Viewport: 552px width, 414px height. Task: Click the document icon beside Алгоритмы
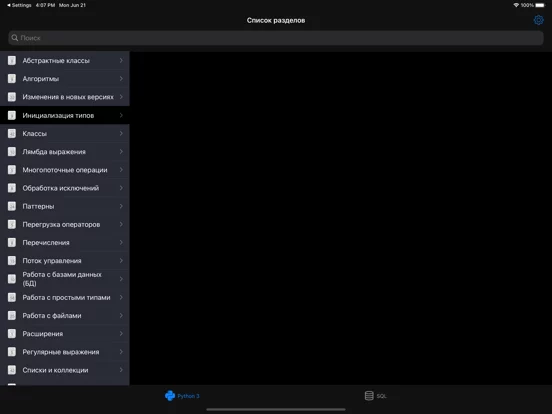12,79
